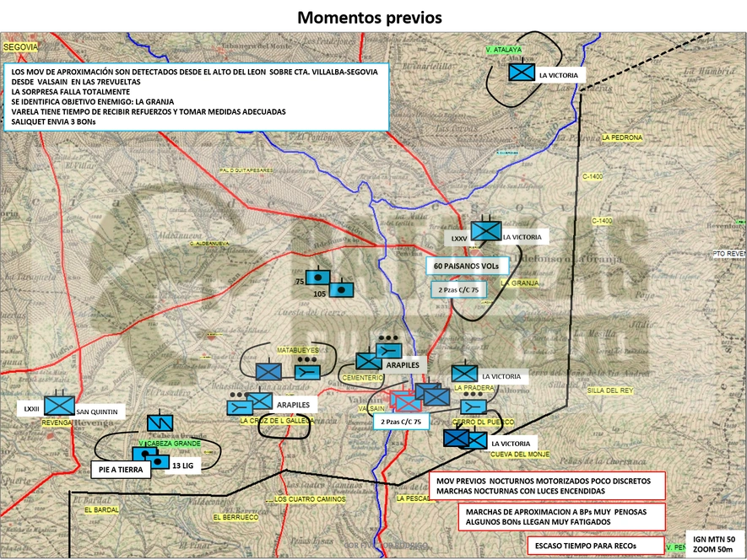Select the 2 Pzas C/C 75 box at Valsain
747x560 pixels.
(x=401, y=422)
